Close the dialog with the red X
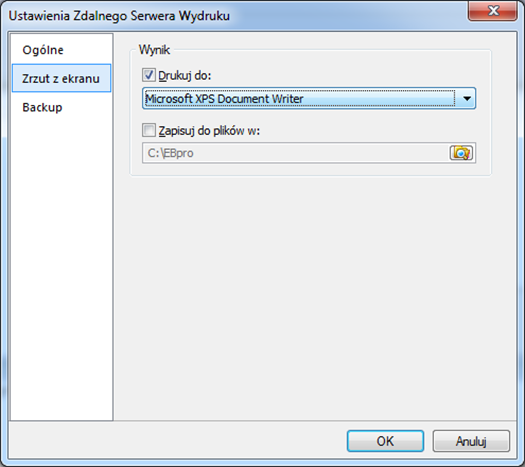Screen dimensions: 525x467 tap(492, 11)
